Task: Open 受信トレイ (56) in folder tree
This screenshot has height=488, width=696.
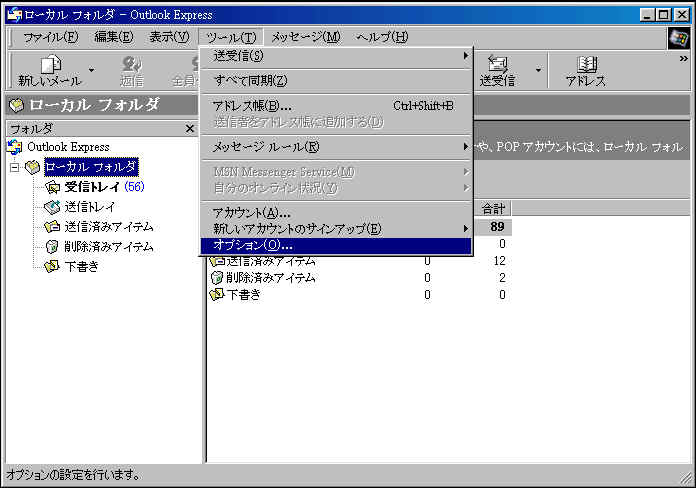Action: (x=104, y=186)
